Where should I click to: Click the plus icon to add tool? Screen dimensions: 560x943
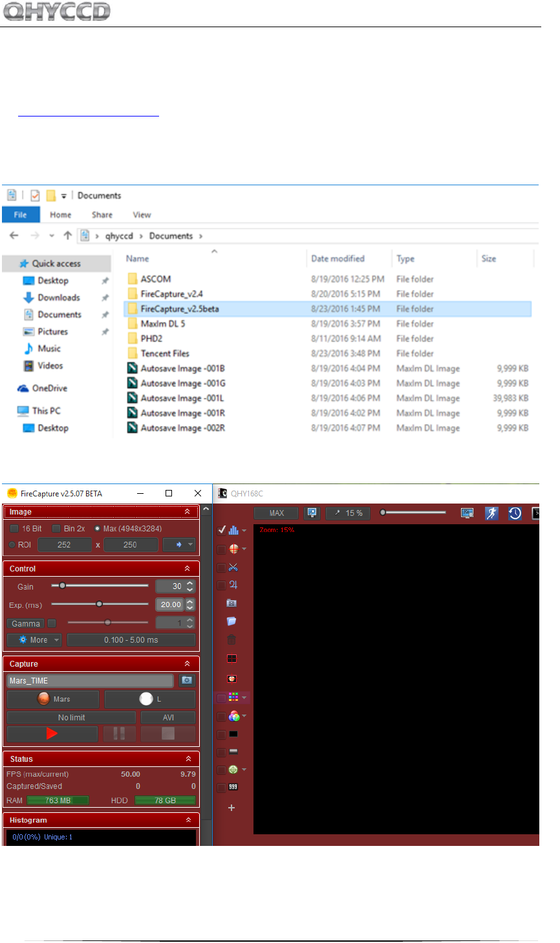(232, 808)
